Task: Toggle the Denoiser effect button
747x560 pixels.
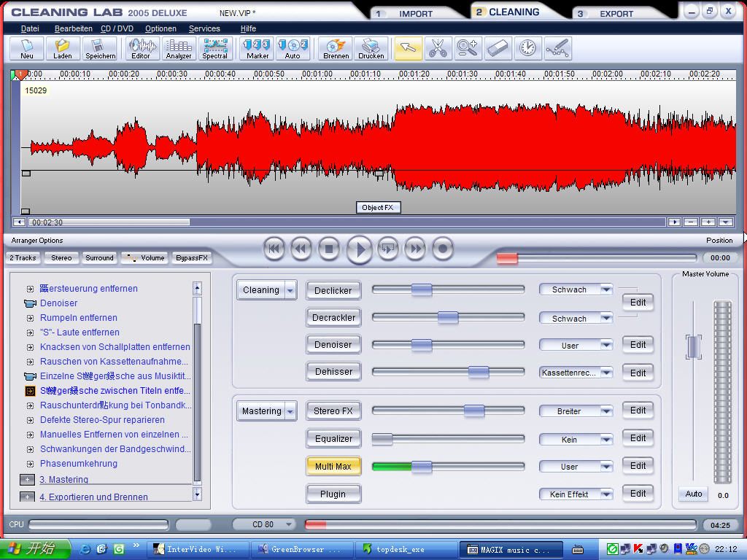Action: point(333,344)
